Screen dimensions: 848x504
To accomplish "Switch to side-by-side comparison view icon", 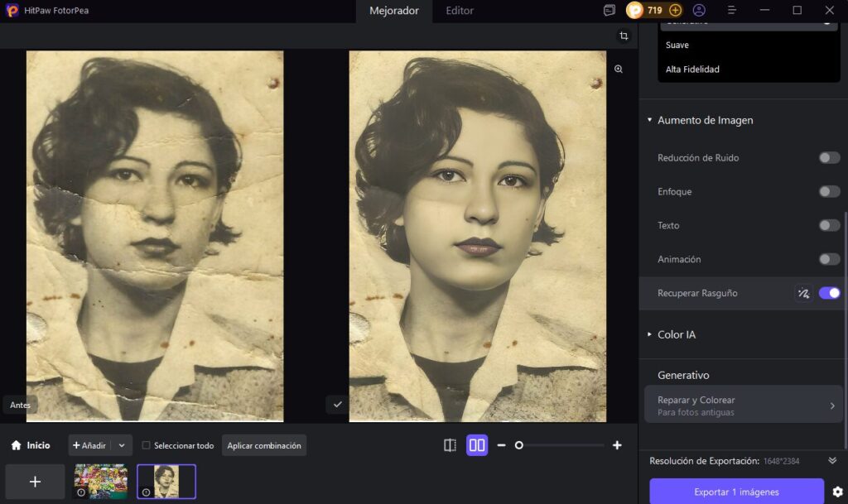I will tap(478, 445).
